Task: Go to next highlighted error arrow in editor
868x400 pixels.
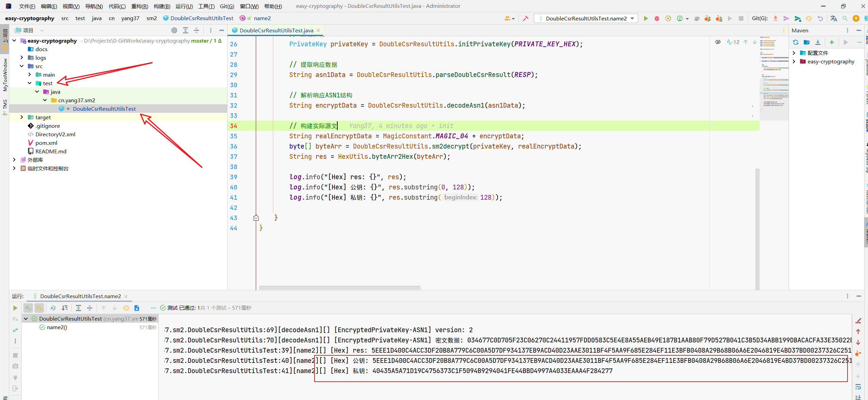Action: coord(755,42)
